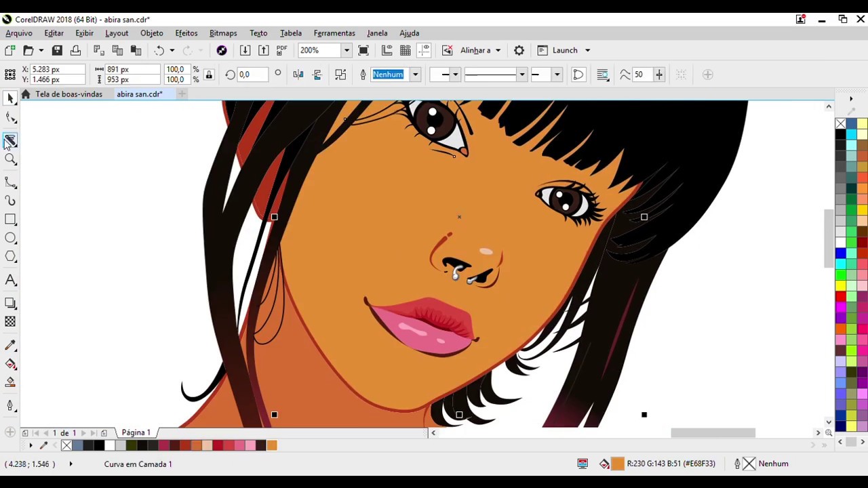The width and height of the screenshot is (868, 488).
Task: Open the Bitmaps menu
Action: pos(223,33)
